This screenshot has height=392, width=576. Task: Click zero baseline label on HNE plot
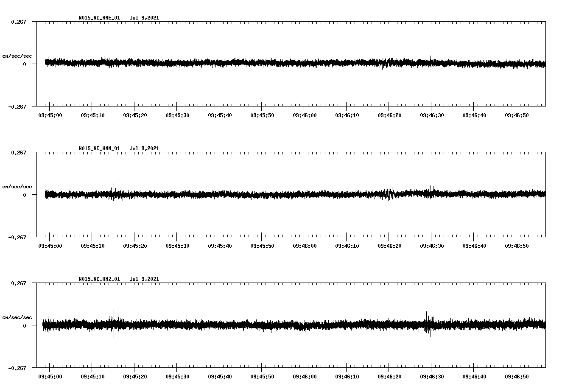click(25, 64)
